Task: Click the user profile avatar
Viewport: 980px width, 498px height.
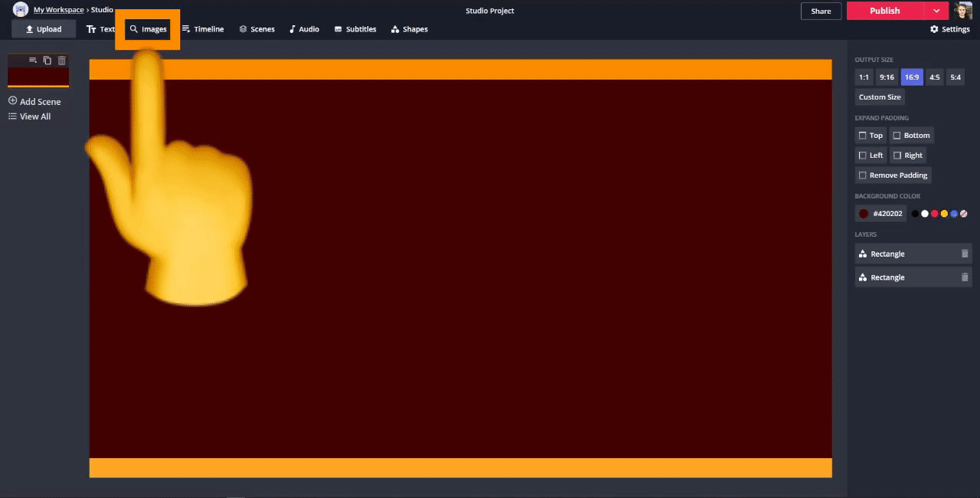Action: pos(963,11)
